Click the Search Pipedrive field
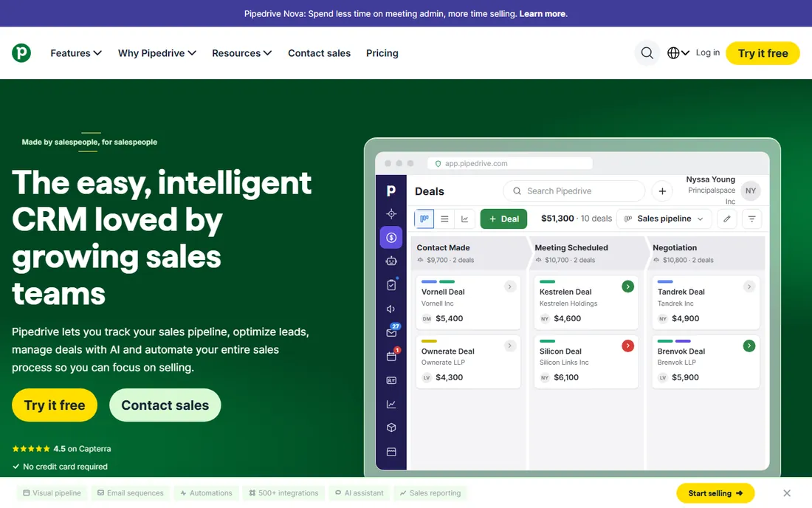The image size is (812, 508). coord(574,191)
